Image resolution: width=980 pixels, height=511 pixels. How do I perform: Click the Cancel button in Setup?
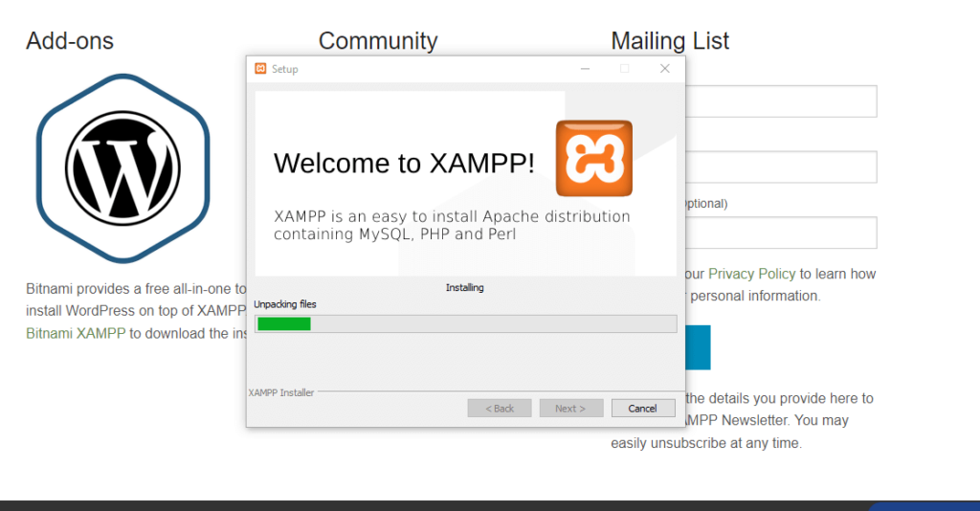coord(642,408)
